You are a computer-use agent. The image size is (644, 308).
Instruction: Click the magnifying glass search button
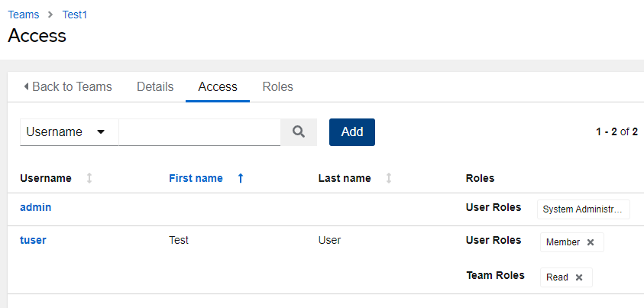299,131
